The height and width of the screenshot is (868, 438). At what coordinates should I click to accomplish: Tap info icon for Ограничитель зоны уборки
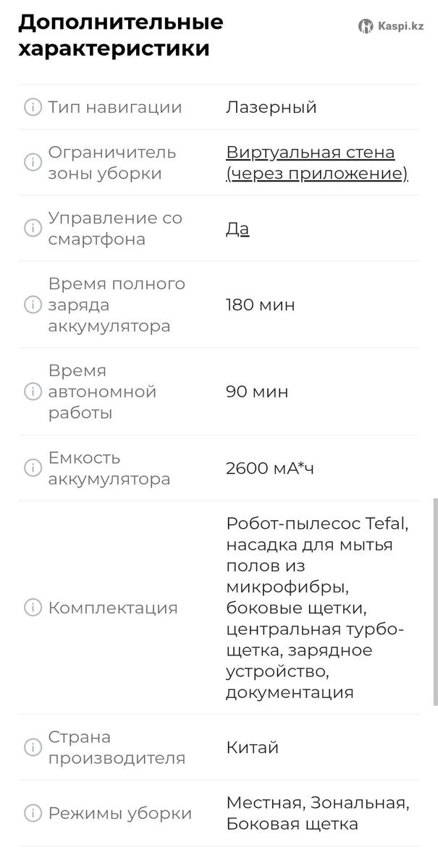coord(33,163)
